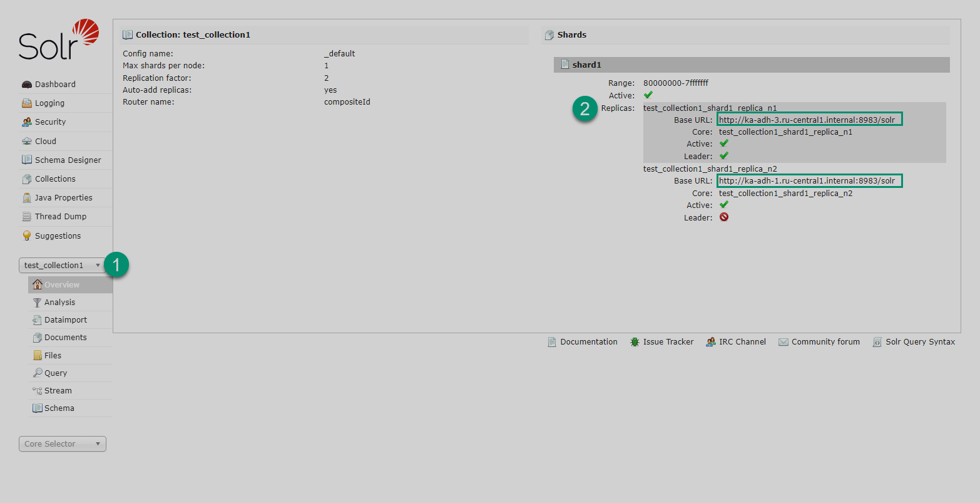
Task: Open the Schema submenu item
Action: [71, 408]
